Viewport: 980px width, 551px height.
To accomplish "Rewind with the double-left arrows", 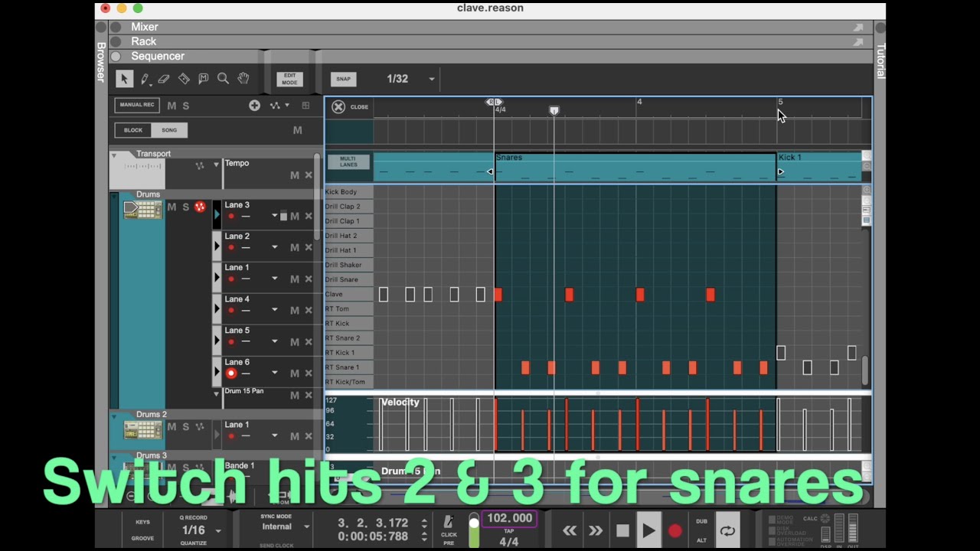I will (x=570, y=531).
